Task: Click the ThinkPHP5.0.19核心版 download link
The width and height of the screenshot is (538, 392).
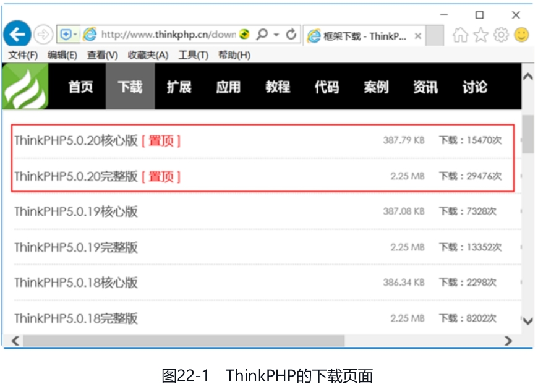Action: point(76,211)
